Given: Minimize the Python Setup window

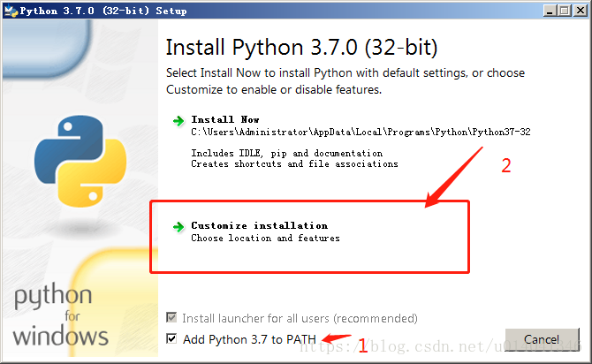Looking at the screenshot, I should pos(550,11).
